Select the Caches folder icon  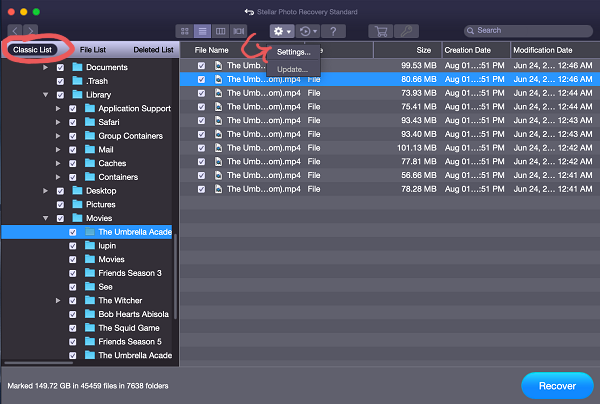point(90,163)
